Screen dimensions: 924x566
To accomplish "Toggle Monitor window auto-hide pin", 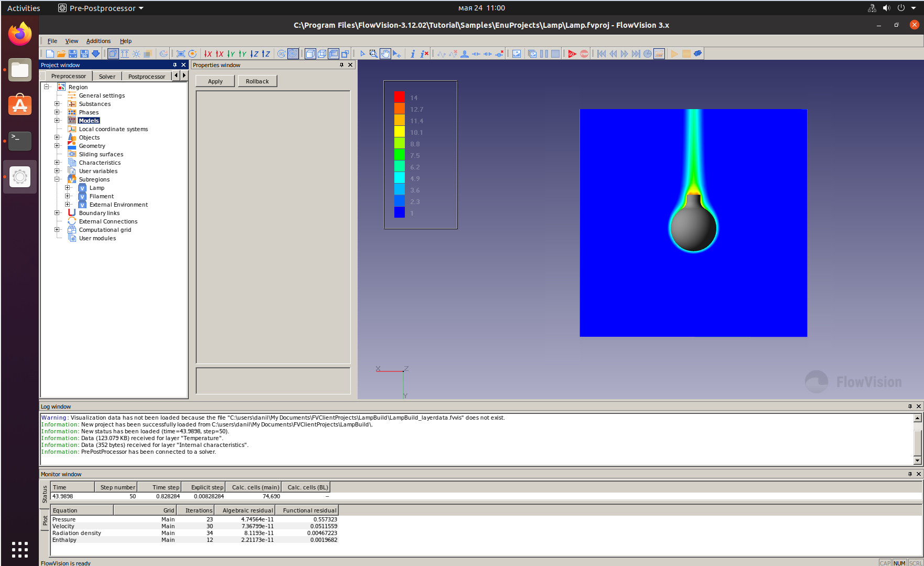I will tap(910, 474).
